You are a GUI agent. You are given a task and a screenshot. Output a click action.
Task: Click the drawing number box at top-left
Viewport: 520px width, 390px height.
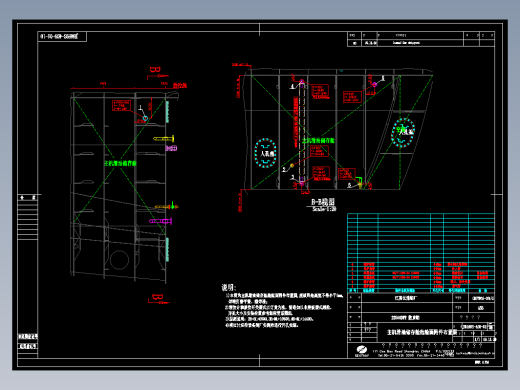point(62,36)
